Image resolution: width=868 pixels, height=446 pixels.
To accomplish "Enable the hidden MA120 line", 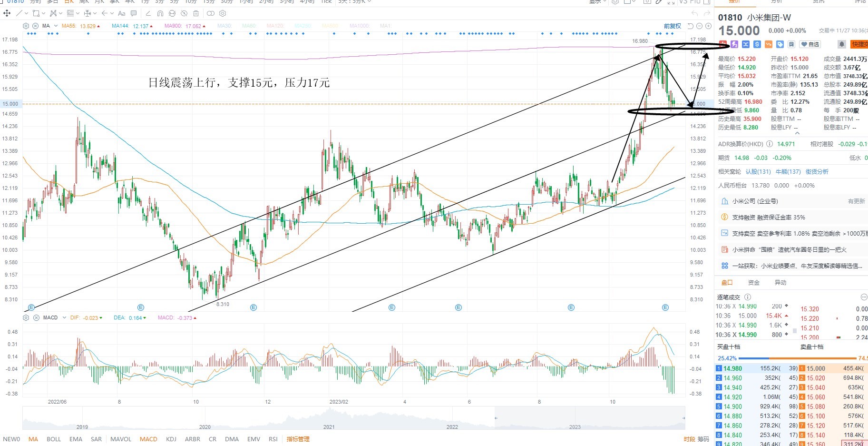I will 275,26.
